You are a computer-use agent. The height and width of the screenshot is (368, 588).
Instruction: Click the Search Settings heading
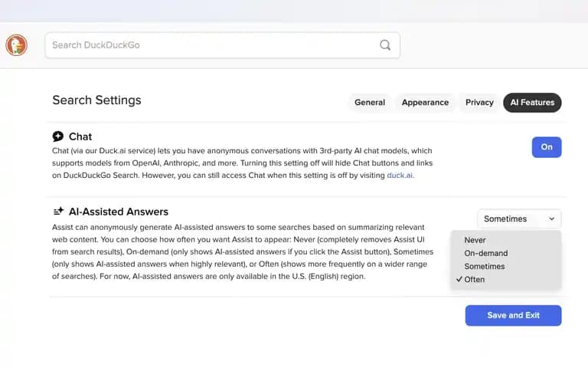point(96,100)
